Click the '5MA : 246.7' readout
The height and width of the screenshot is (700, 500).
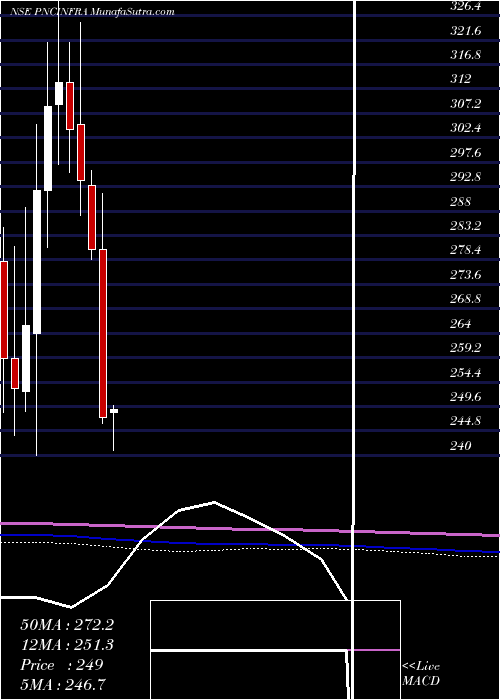(63, 685)
